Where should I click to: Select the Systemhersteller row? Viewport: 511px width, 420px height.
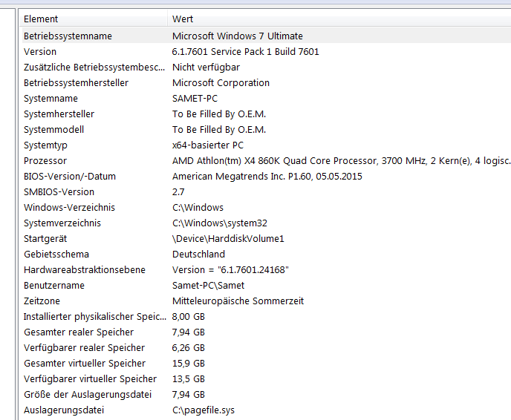pos(267,114)
